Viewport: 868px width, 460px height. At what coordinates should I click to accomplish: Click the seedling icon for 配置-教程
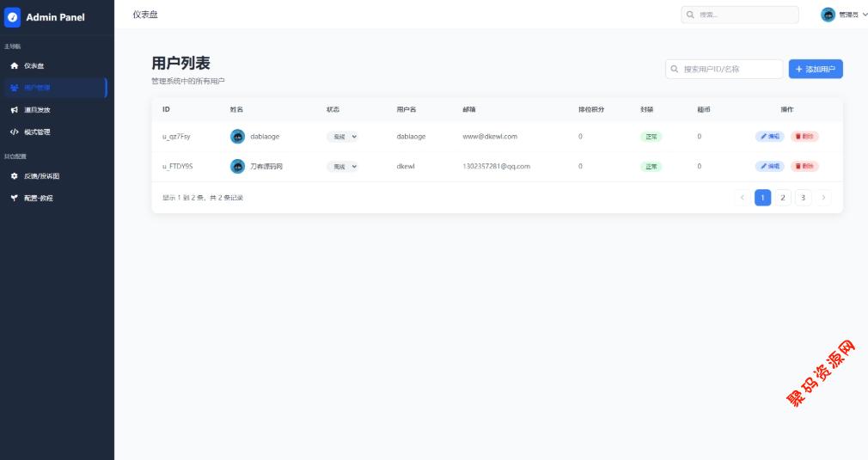click(14, 198)
